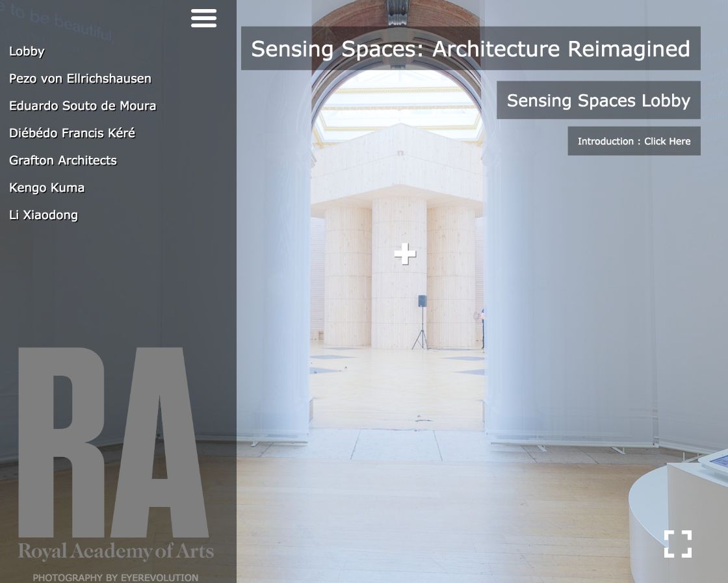Image resolution: width=728 pixels, height=583 pixels.
Task: Navigate to the Kengo Kuma room
Action: (x=47, y=188)
